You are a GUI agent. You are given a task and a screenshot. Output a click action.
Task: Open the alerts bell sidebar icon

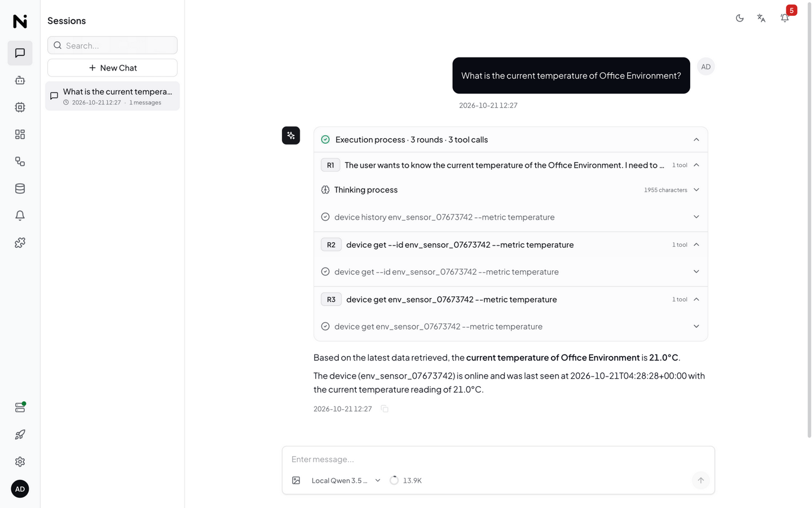(x=20, y=216)
